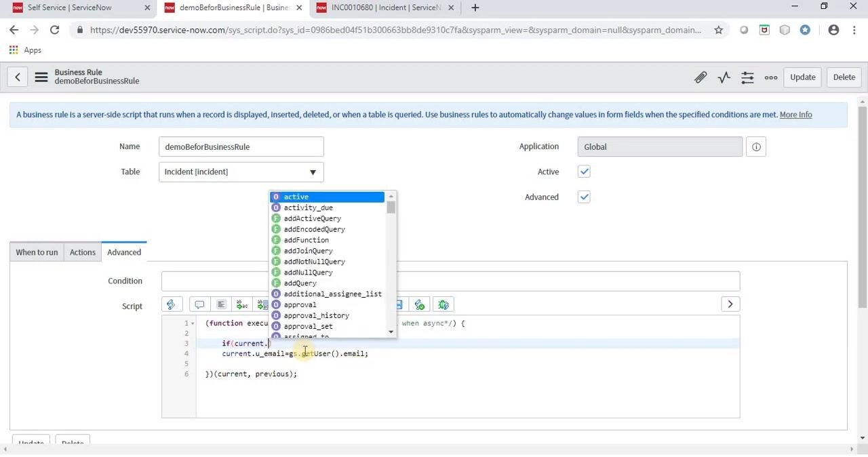Click the back arrow in the form header

pyautogui.click(x=18, y=77)
